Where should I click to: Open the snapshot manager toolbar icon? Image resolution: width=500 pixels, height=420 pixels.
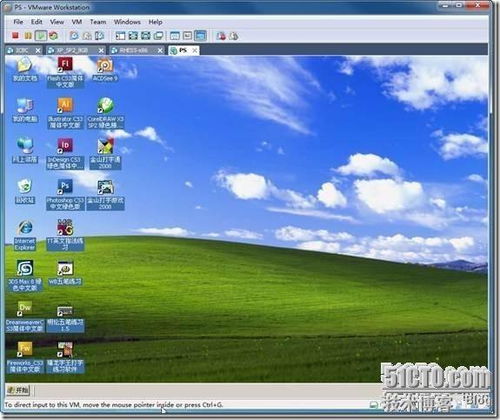point(99,35)
